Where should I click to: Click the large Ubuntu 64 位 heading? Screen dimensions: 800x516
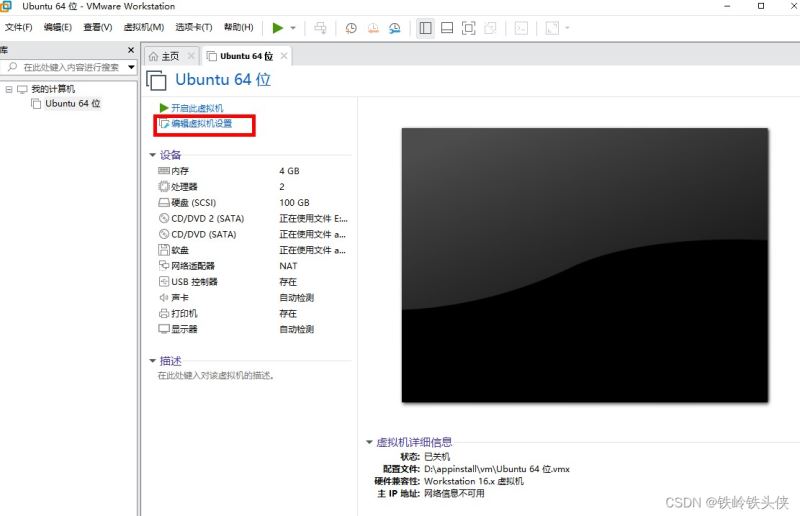223,80
